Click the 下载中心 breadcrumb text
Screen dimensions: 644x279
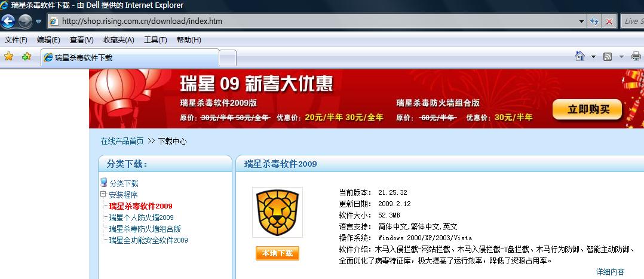pyautogui.click(x=173, y=141)
